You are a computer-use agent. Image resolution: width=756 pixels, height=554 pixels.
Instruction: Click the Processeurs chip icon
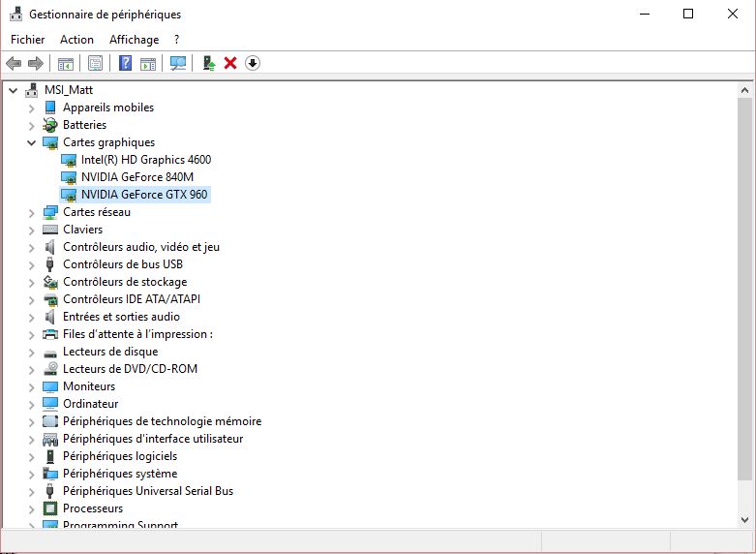pos(50,508)
